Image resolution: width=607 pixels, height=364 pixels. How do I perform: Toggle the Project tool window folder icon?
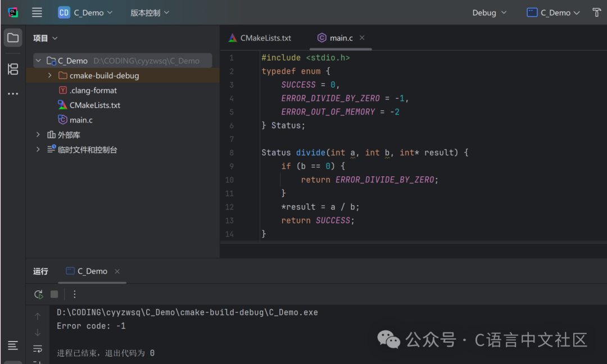tap(13, 38)
